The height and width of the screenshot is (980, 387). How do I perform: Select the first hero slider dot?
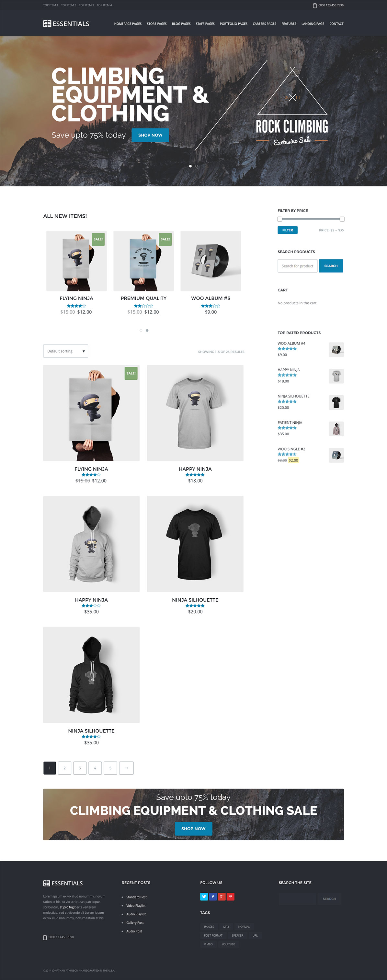tap(190, 166)
